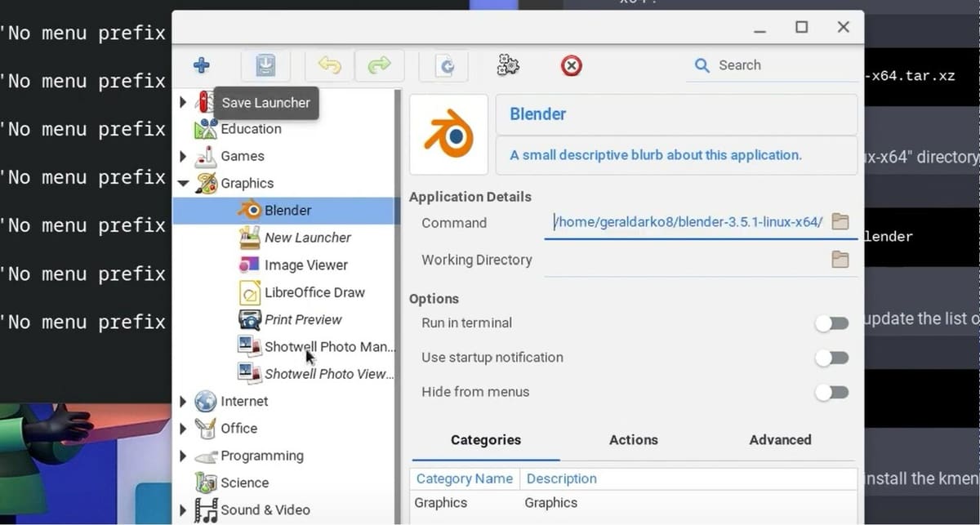Click the New Launcher tree icon
The height and width of the screenshot is (525, 980).
tap(249, 238)
